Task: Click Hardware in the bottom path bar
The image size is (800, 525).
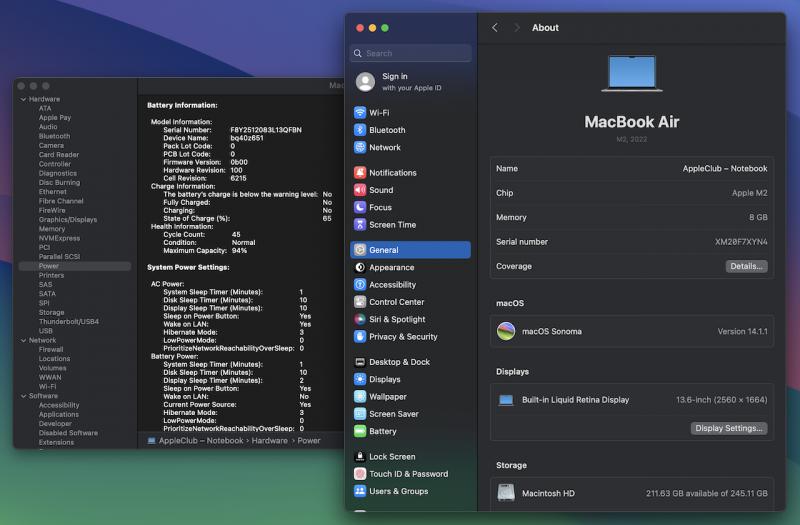Action: tap(269, 440)
